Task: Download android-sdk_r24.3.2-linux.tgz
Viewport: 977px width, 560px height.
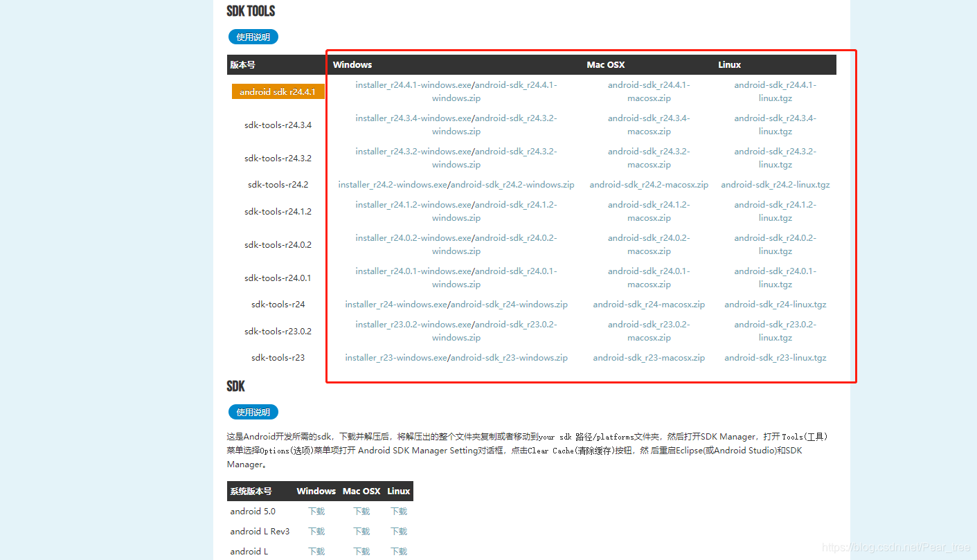Action: tap(776, 158)
